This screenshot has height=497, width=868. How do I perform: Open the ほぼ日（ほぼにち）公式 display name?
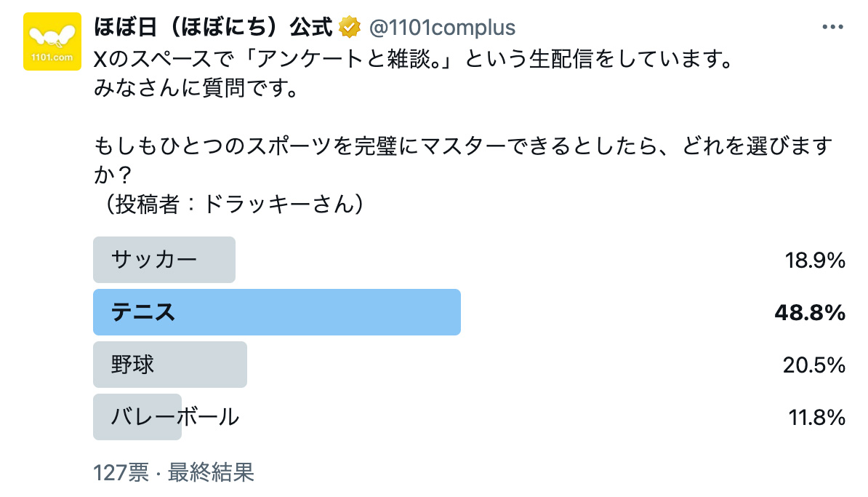click(213, 28)
